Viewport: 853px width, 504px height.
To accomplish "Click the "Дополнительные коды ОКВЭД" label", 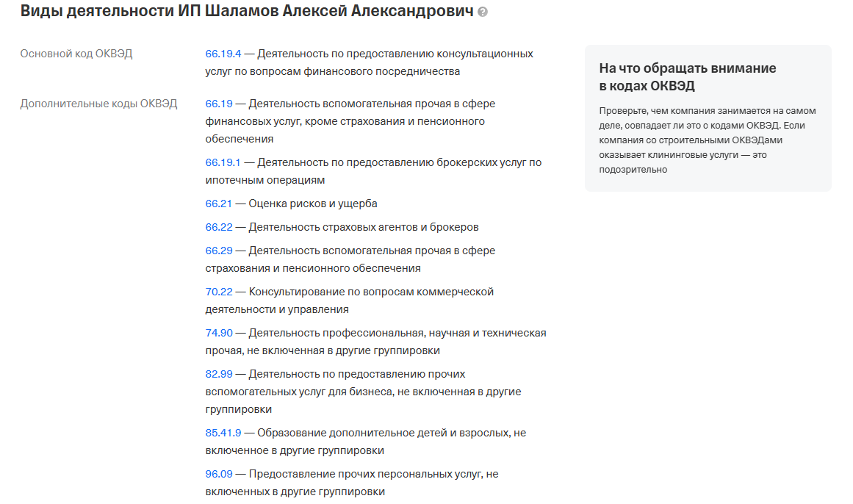I will 98,104.
